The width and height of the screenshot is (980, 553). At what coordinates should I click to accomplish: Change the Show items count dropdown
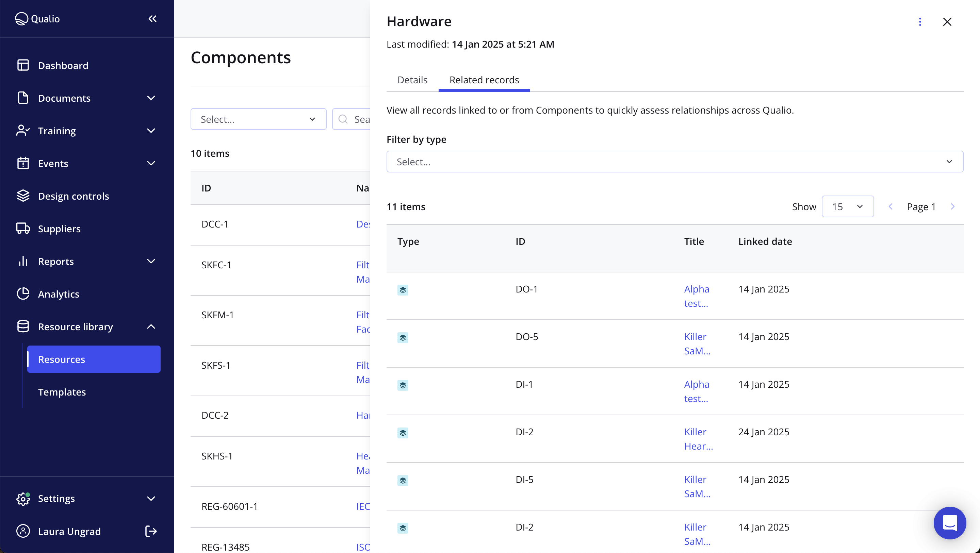tap(847, 206)
